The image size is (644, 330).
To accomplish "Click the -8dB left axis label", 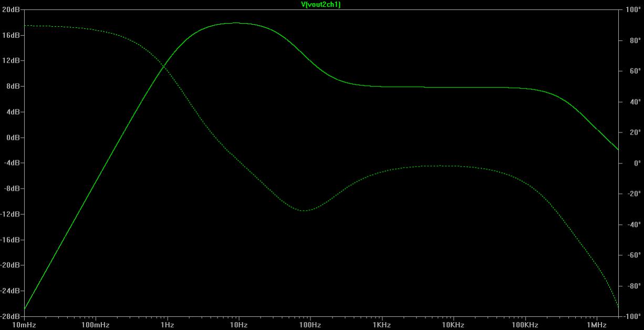I will click(11, 189).
